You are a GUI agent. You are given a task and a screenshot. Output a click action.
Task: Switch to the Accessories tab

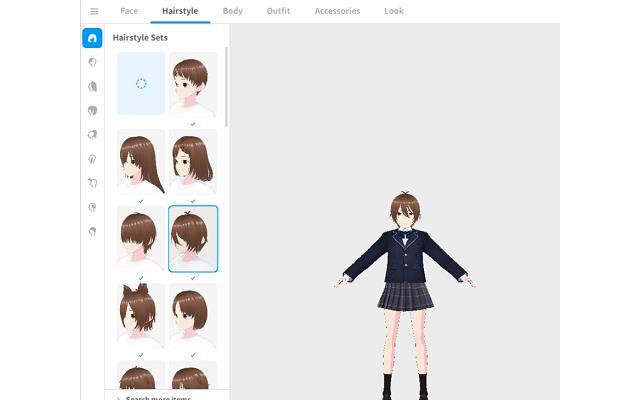tap(337, 11)
